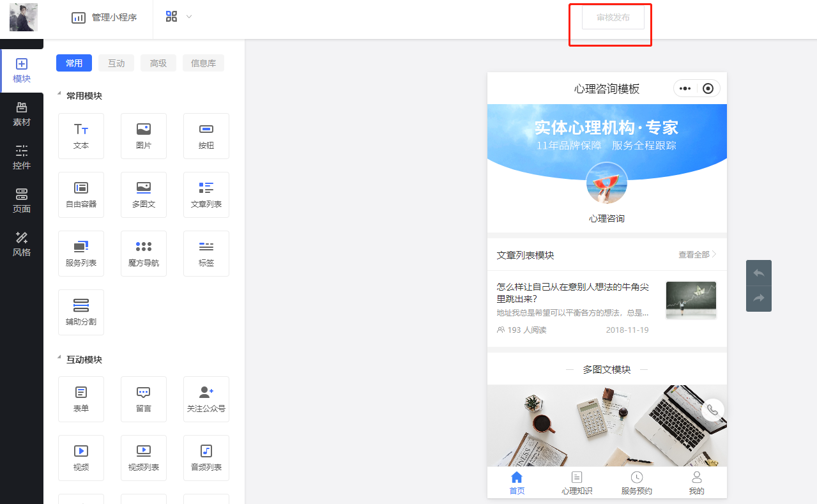Viewport: 817px width, 504px height.
Task: Click the desk photo in 多图文模块
Action: (607, 425)
